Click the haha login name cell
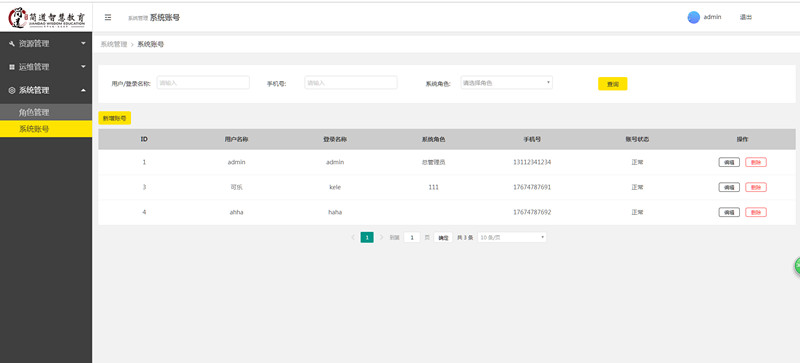The width and height of the screenshot is (800, 363). (x=335, y=212)
